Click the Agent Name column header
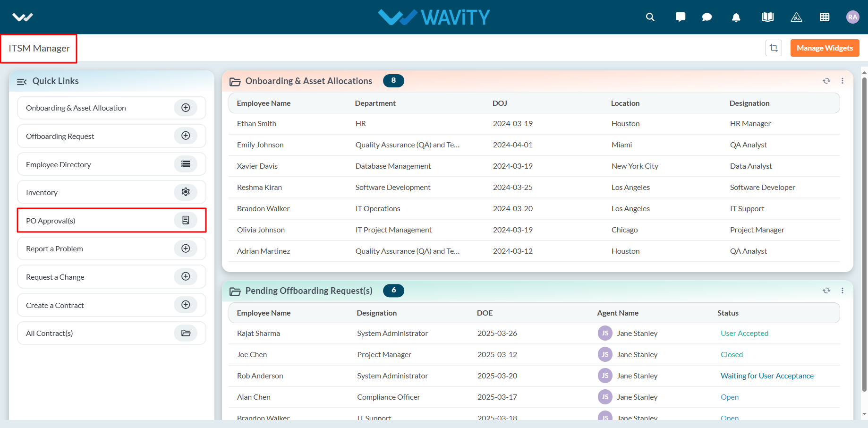The image size is (868, 428). [618, 313]
